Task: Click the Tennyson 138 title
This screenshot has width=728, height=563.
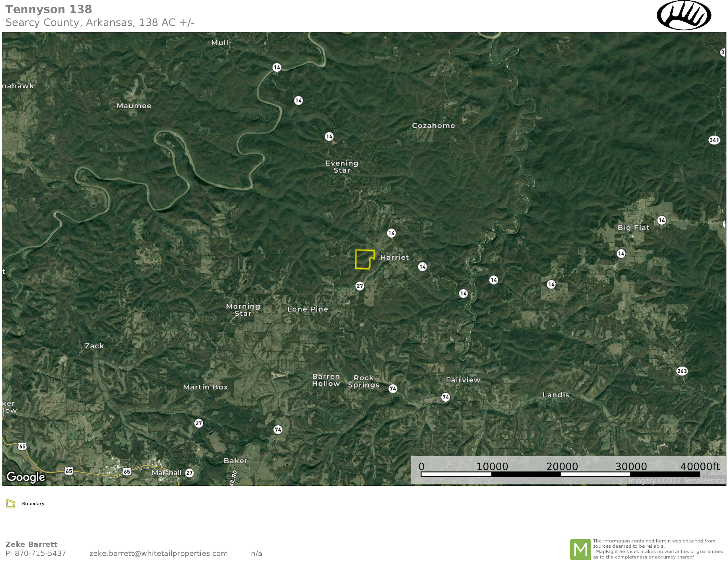Action: point(49,9)
